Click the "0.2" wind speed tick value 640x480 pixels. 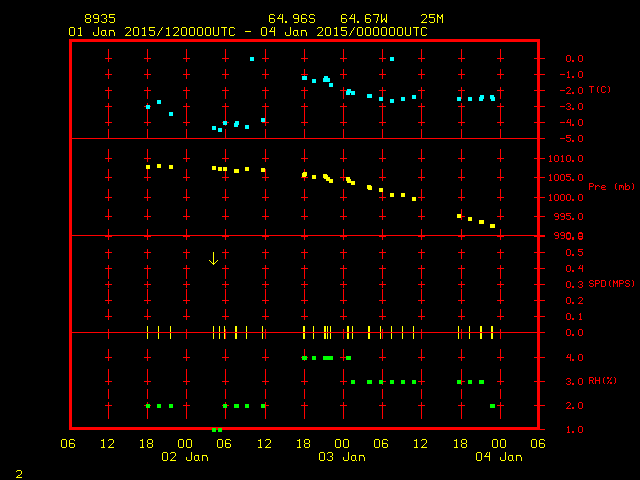pos(574,301)
